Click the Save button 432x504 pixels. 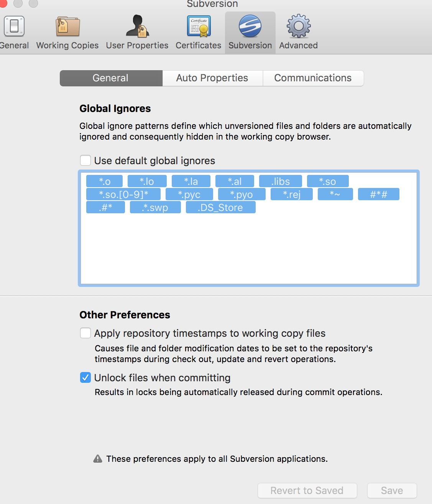392,491
